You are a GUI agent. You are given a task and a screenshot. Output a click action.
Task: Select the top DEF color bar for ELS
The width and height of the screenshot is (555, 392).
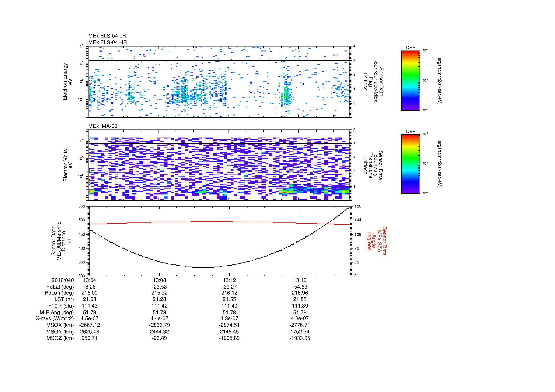coord(410,81)
